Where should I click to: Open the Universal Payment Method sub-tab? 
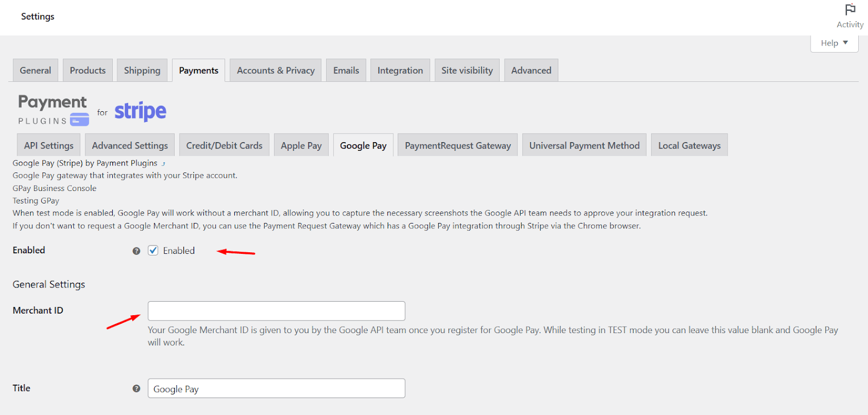point(584,145)
